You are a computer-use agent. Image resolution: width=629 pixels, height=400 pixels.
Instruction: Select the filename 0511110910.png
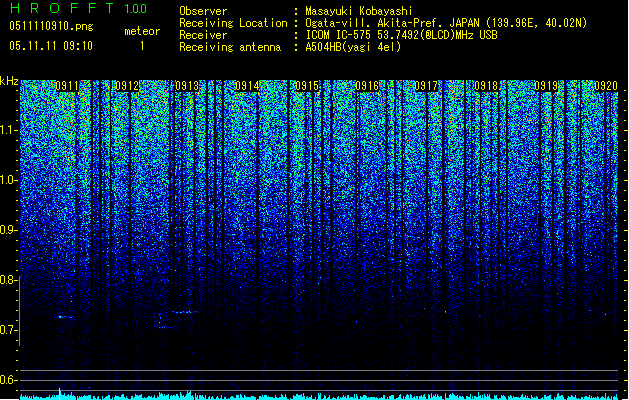click(x=51, y=27)
